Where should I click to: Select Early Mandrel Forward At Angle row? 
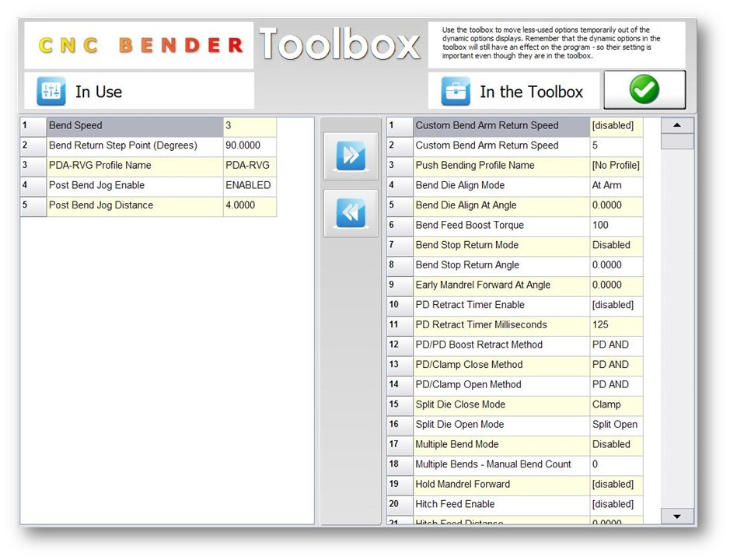(x=501, y=285)
